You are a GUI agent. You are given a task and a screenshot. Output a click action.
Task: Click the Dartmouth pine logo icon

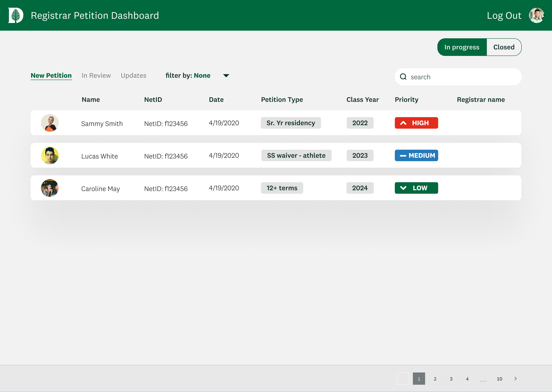click(16, 15)
